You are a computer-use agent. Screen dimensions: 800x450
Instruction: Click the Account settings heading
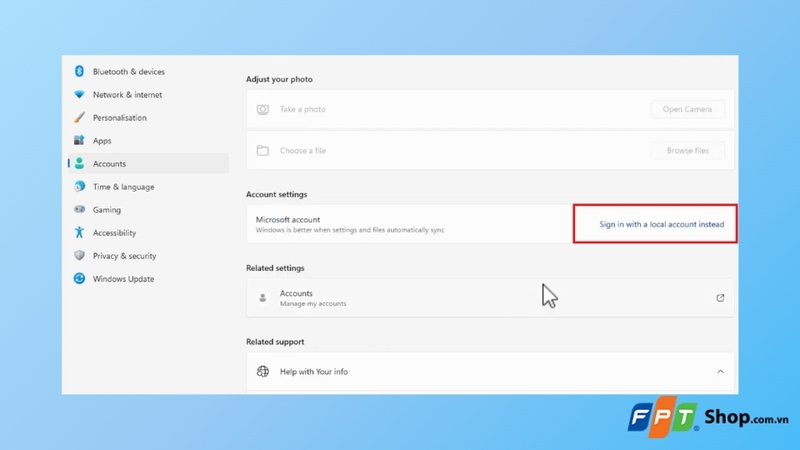(277, 194)
